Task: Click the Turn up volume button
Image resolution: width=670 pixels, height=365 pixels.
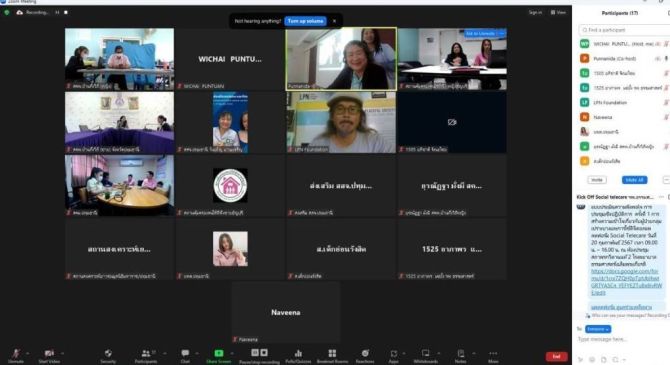Action: 306,21
